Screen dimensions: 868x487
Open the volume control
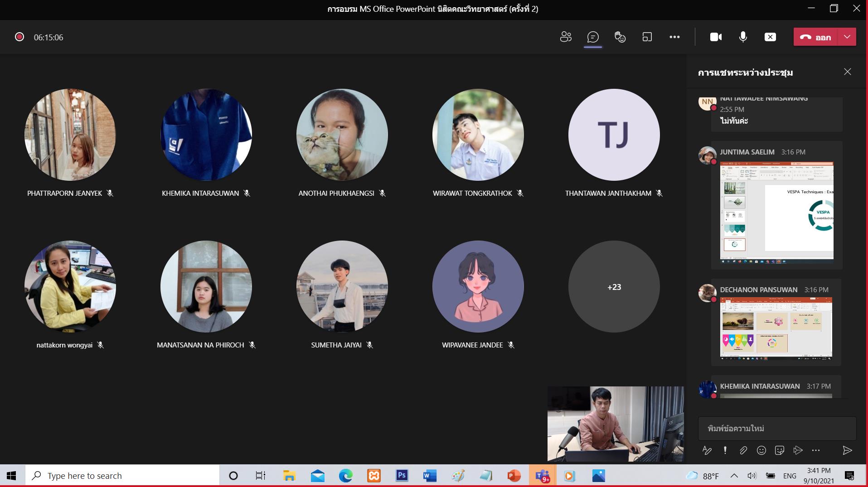click(752, 476)
